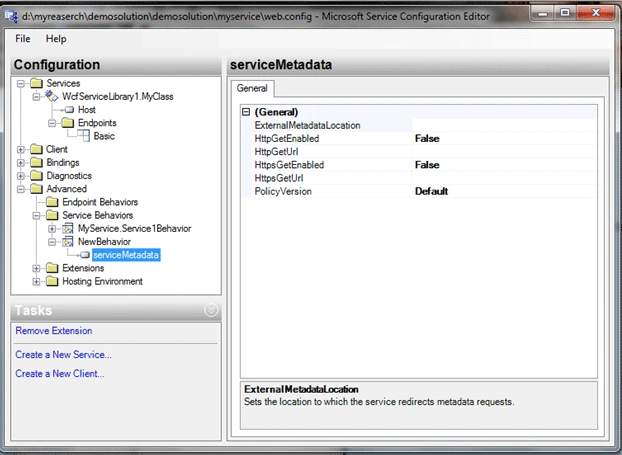Expand the Extensions tree node
The width and height of the screenshot is (622, 455).
(x=36, y=269)
